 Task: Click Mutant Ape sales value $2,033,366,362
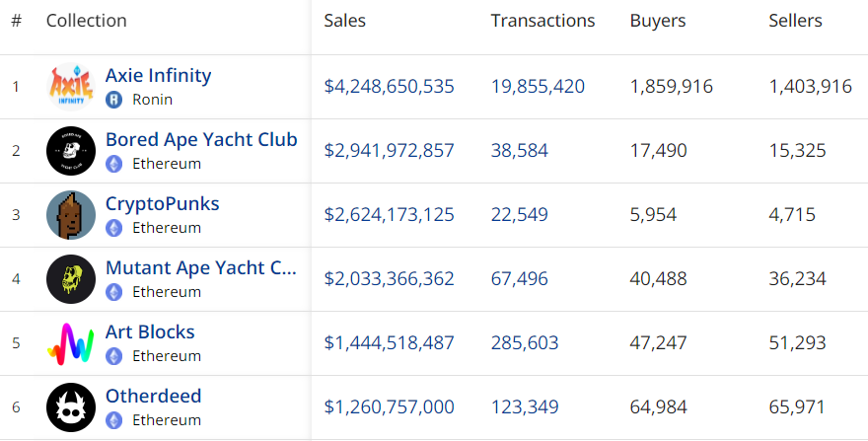pos(390,278)
